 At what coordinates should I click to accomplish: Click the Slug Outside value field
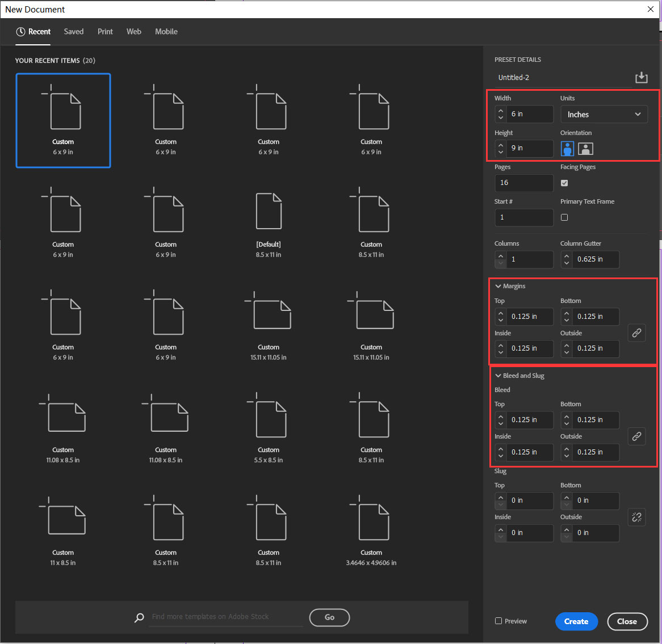tap(596, 533)
